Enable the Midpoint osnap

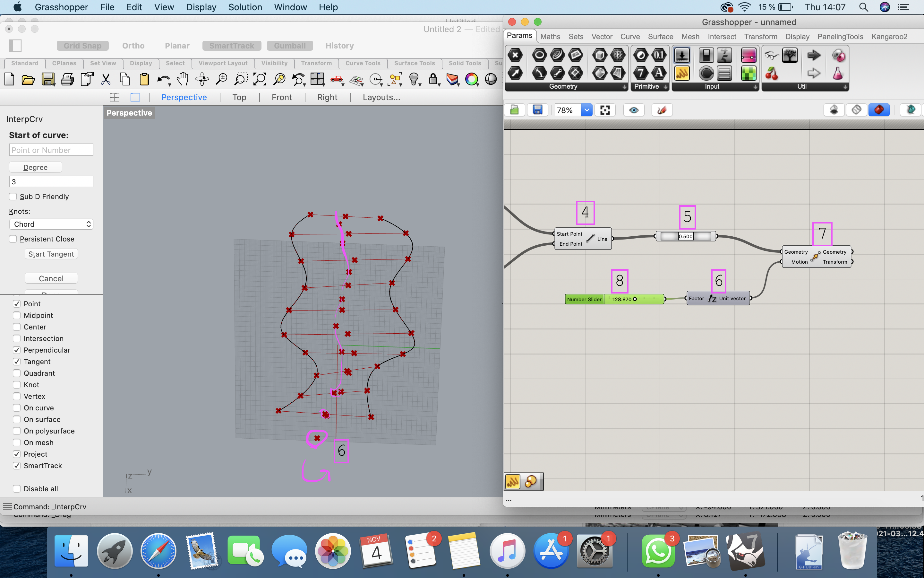click(17, 315)
